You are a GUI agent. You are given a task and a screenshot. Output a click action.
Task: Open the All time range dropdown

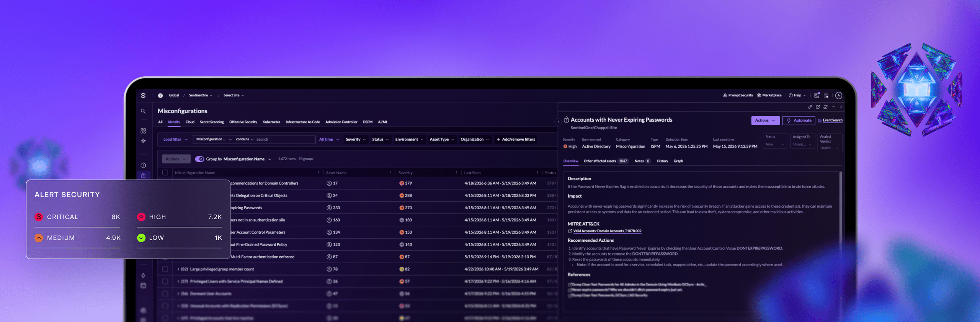[329, 140]
